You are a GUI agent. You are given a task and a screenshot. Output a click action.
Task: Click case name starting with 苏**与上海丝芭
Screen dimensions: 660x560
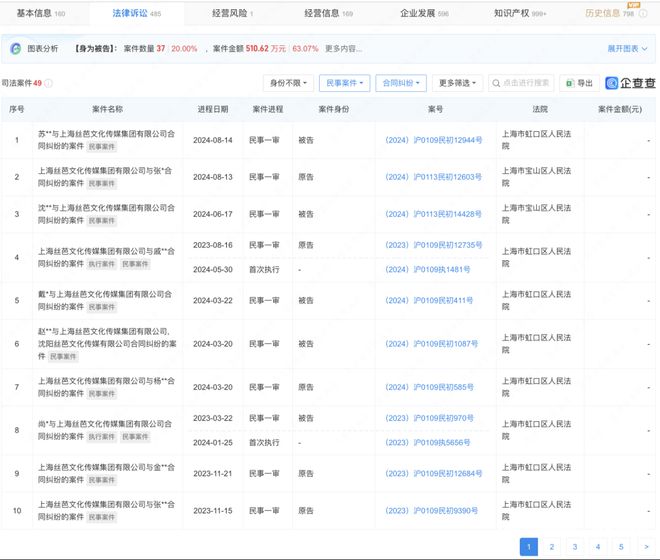(x=106, y=140)
